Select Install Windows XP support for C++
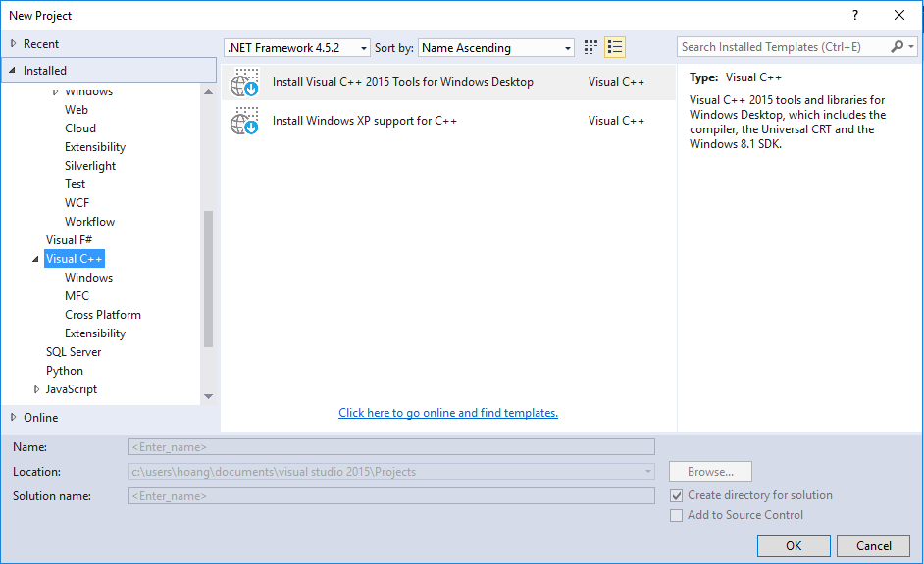The height and width of the screenshot is (564, 924). pyautogui.click(x=448, y=121)
